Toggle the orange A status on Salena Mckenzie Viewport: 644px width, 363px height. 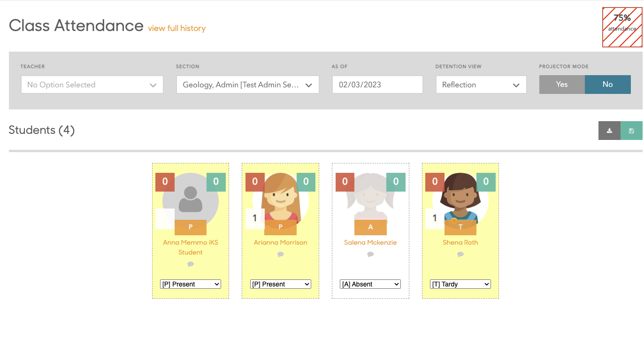[x=370, y=227]
